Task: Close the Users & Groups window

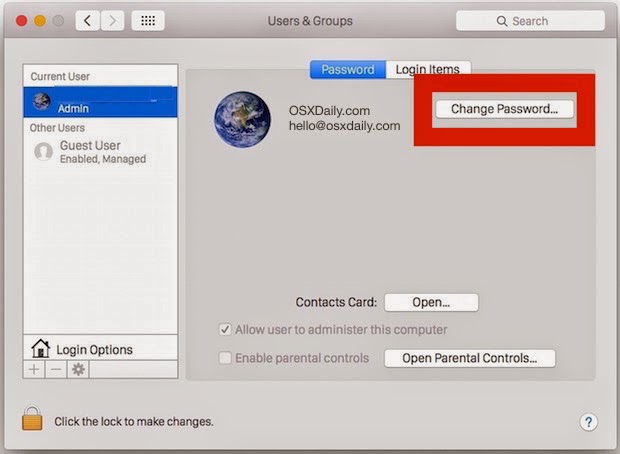Action: pyautogui.click(x=22, y=21)
